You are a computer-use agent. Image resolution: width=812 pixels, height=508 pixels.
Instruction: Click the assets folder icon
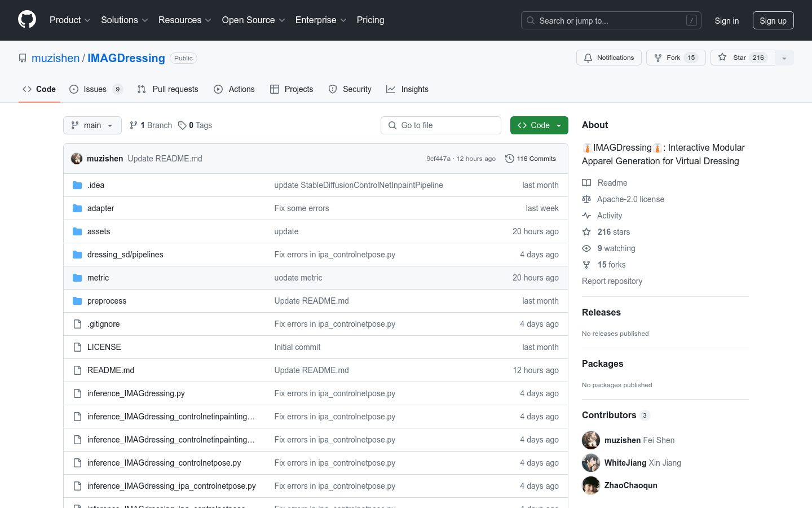point(77,231)
